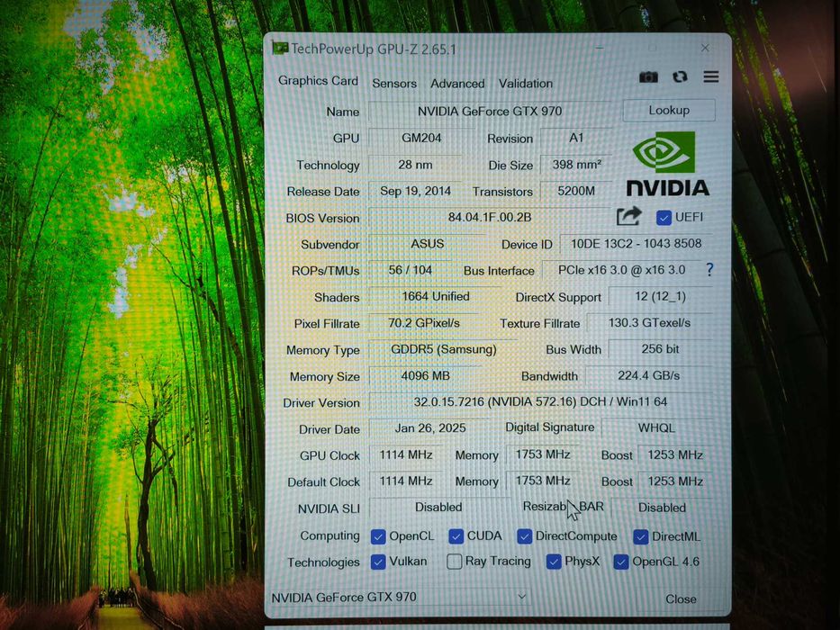This screenshot has width=840, height=630.
Task: Click the GPU-Z title bar app icon
Action: coord(280,49)
